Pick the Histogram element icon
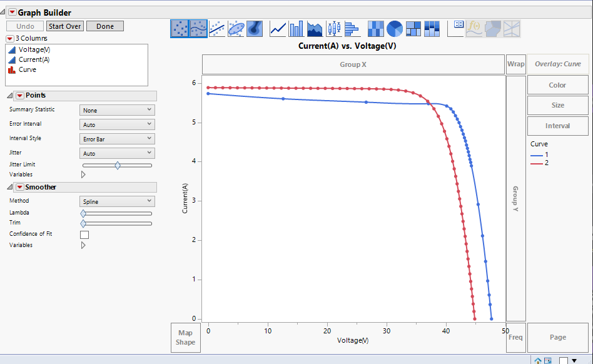The image size is (593, 364). pos(352,29)
